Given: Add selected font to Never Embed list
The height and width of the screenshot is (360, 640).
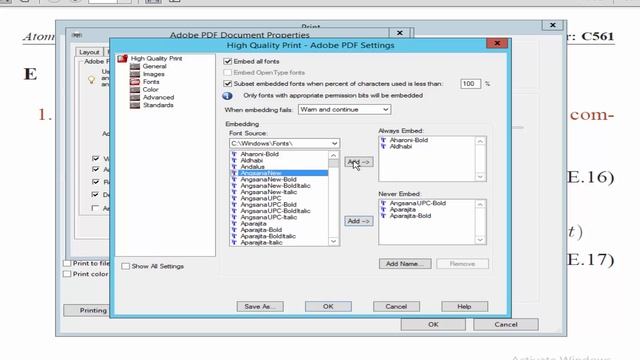Looking at the screenshot, I should tap(359, 221).
